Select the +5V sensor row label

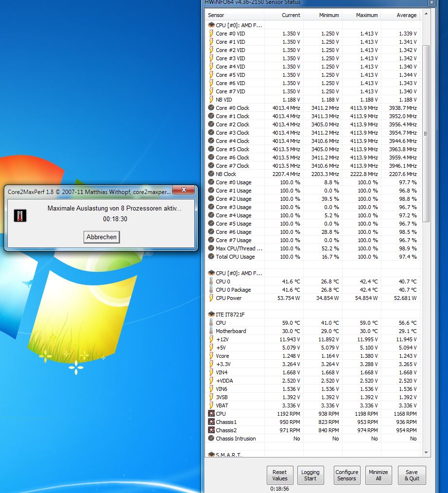coord(221,348)
